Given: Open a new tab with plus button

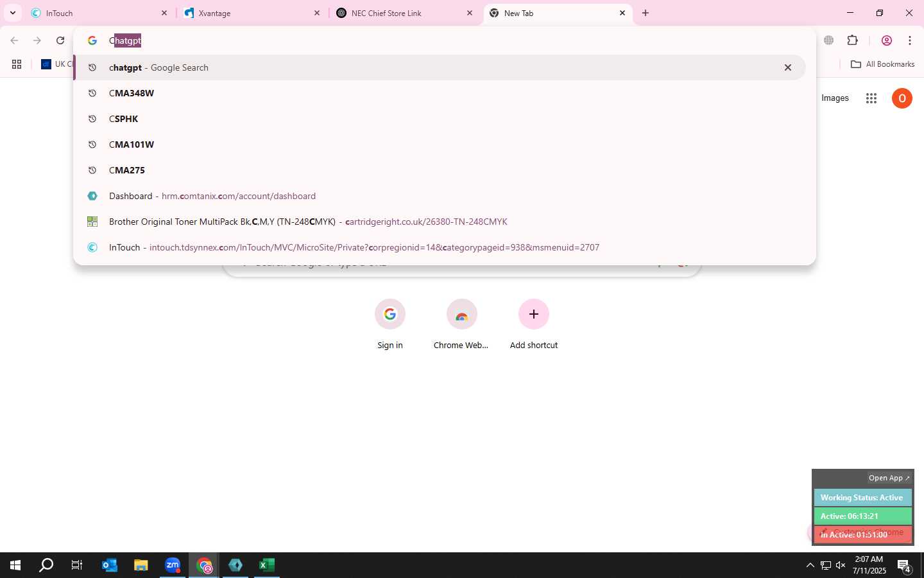Looking at the screenshot, I should point(646,13).
